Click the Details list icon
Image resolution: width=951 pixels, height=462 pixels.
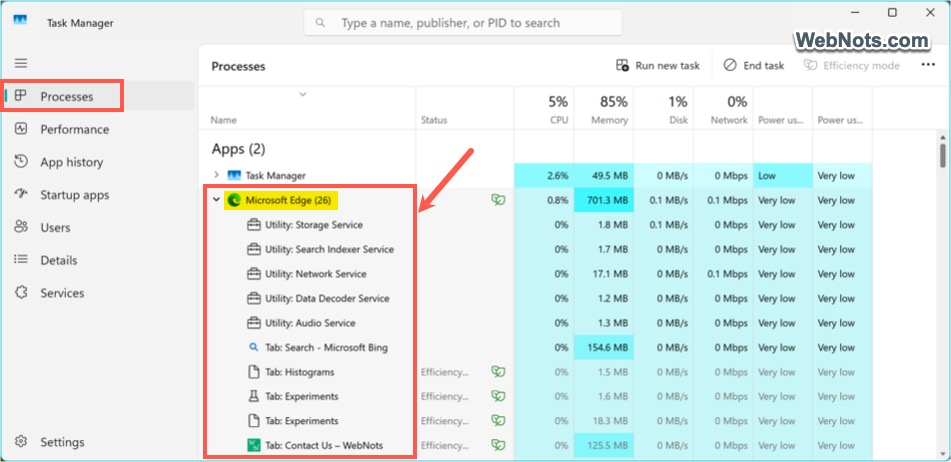click(x=21, y=259)
